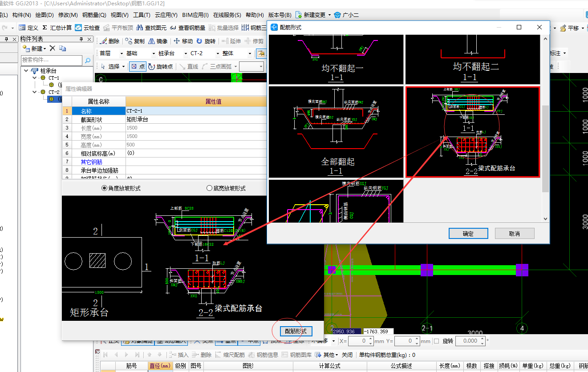The image size is (588, 372).
Task: Collapse the CT-1 tree node
Action: point(35,78)
